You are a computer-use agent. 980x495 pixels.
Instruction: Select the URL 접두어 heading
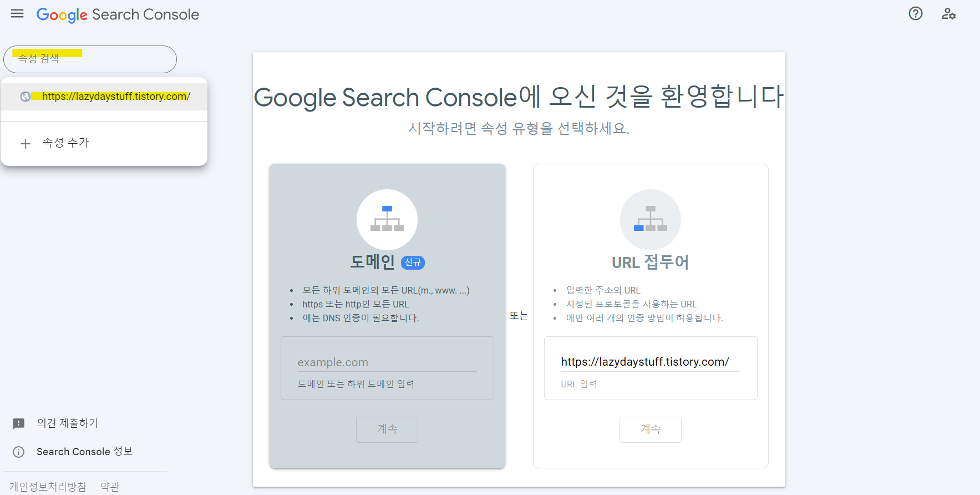651,262
